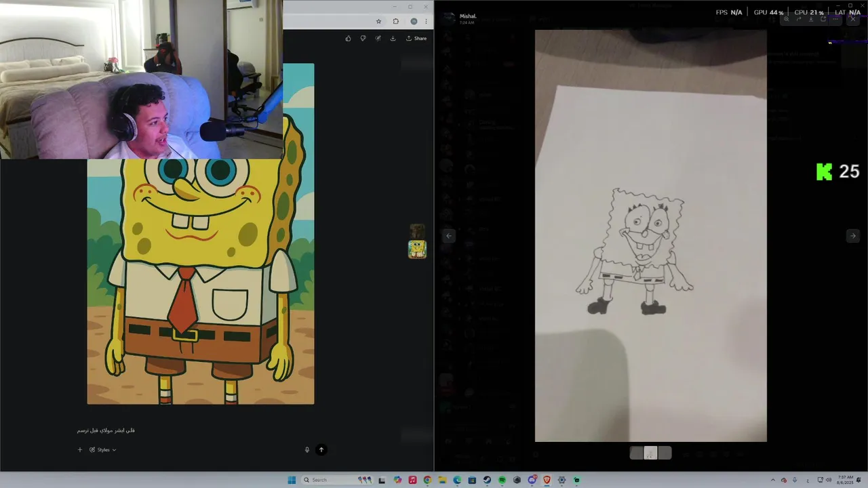Download the generated SpongeBob image
This screenshot has height=488, width=868.
tap(393, 39)
